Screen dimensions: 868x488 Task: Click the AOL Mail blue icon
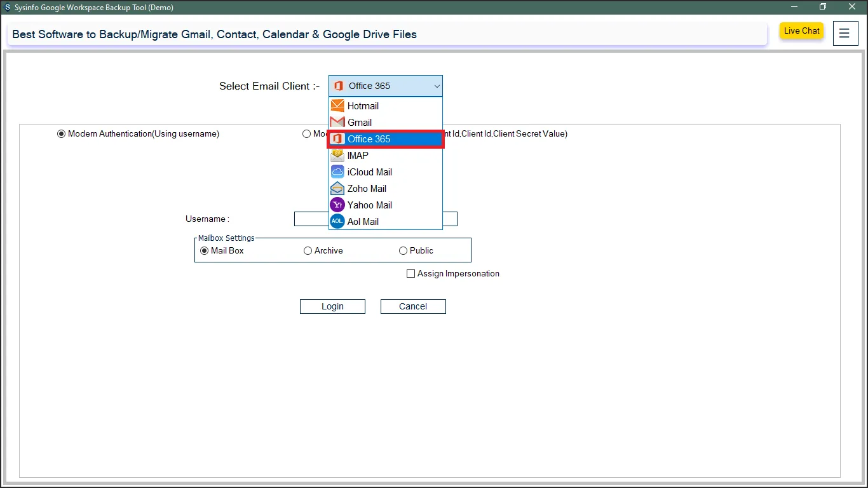337,222
